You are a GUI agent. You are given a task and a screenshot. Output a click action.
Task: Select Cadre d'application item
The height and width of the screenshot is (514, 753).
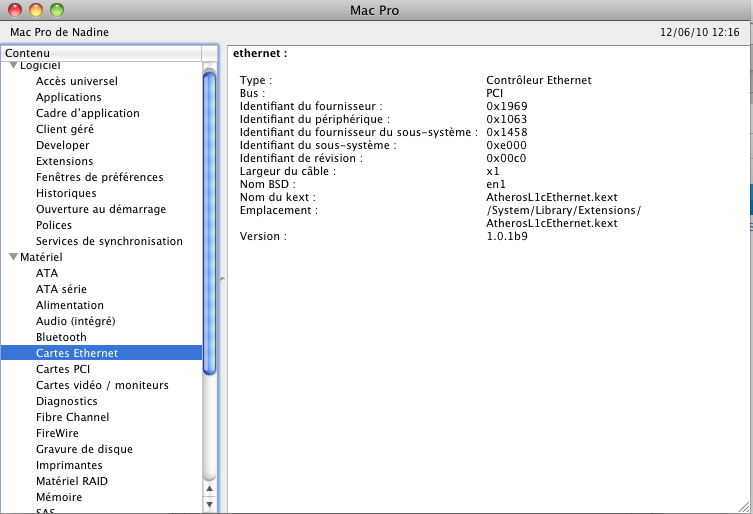click(x=87, y=113)
